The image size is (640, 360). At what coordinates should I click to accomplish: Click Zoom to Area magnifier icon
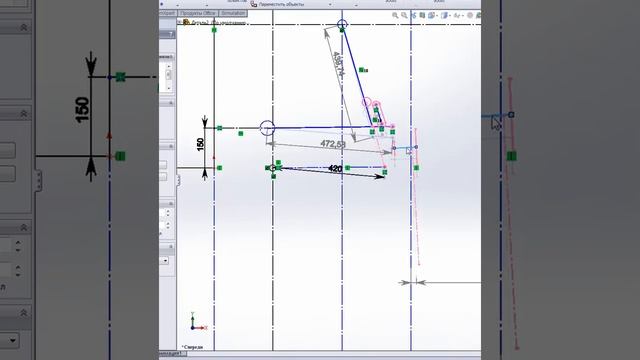pos(404,15)
